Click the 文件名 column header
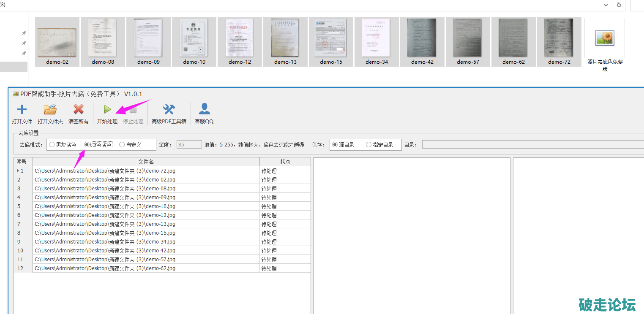 coord(146,162)
